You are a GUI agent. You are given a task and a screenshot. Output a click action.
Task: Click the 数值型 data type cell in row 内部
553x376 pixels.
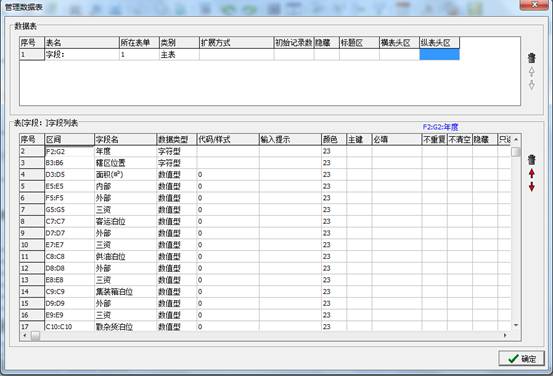177,186
